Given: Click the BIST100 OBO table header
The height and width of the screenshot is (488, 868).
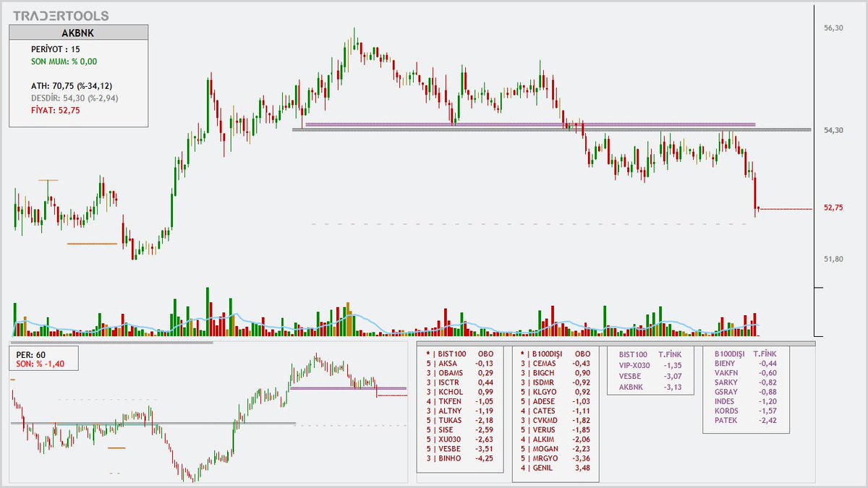Looking at the screenshot, I should [460, 354].
